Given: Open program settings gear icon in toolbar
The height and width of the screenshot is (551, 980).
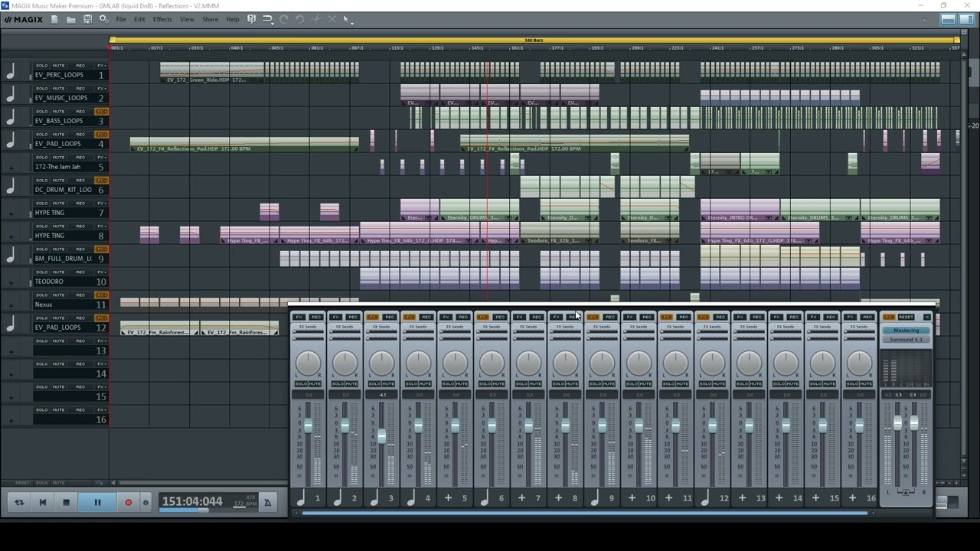Looking at the screenshot, I should point(103,19).
